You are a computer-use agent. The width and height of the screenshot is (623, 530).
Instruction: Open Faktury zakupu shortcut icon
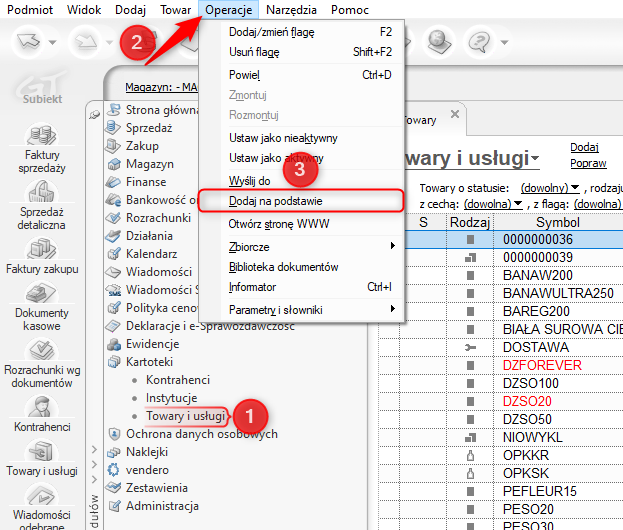pos(42,249)
